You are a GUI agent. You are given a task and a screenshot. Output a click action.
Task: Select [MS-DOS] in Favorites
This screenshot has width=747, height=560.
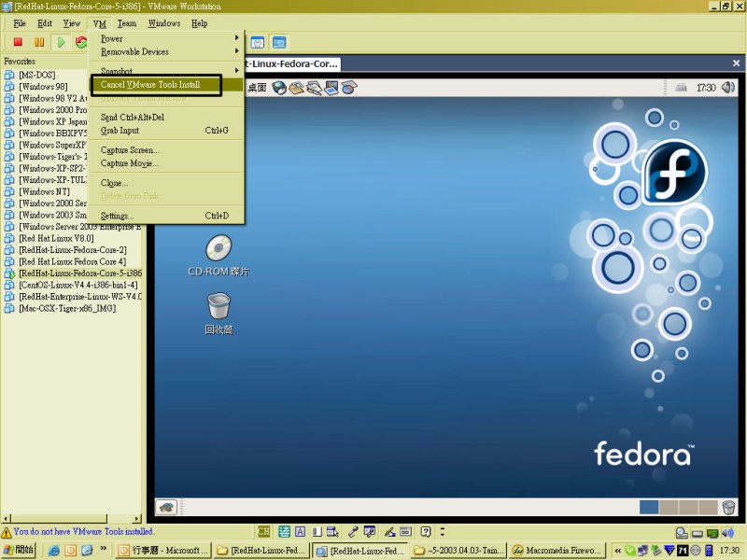coord(36,75)
